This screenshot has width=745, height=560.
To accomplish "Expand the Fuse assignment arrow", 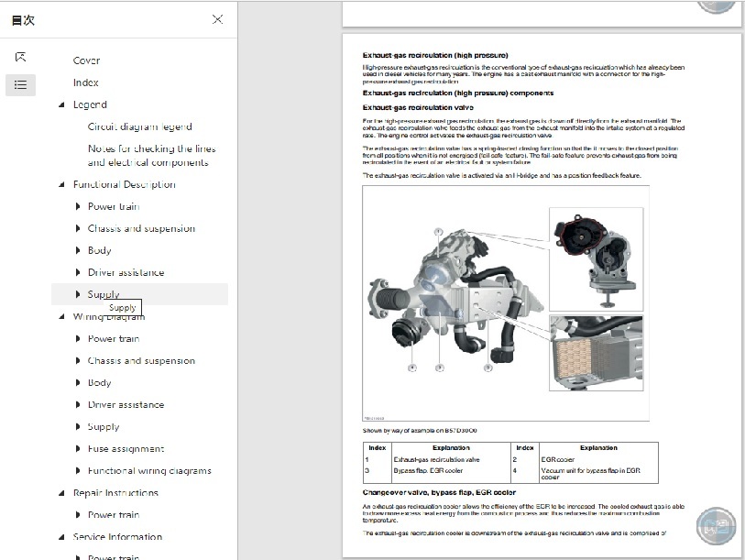I will click(x=78, y=449).
